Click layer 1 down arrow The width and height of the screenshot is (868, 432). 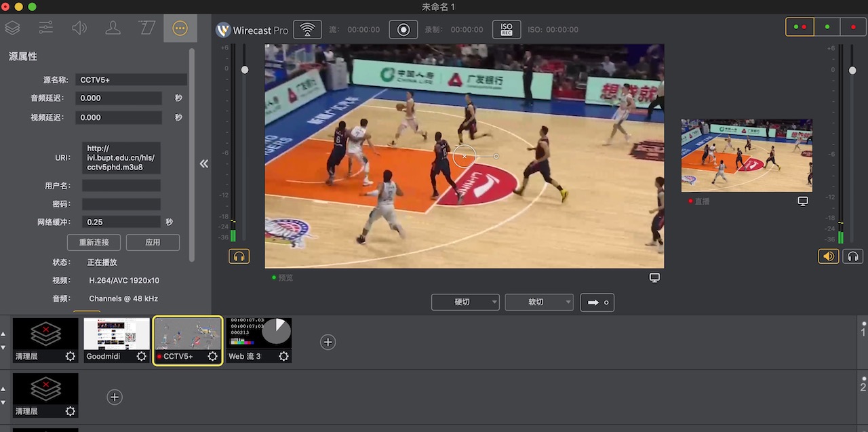tap(3, 347)
